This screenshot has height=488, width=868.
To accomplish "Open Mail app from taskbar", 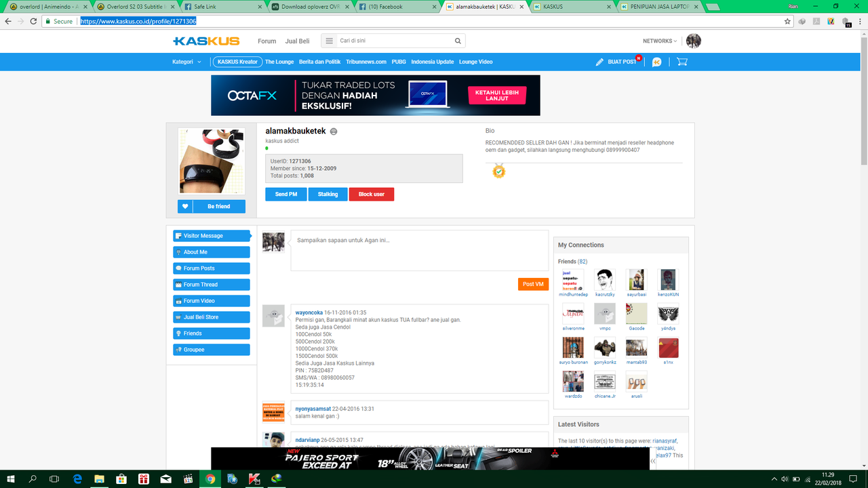I will [166, 479].
